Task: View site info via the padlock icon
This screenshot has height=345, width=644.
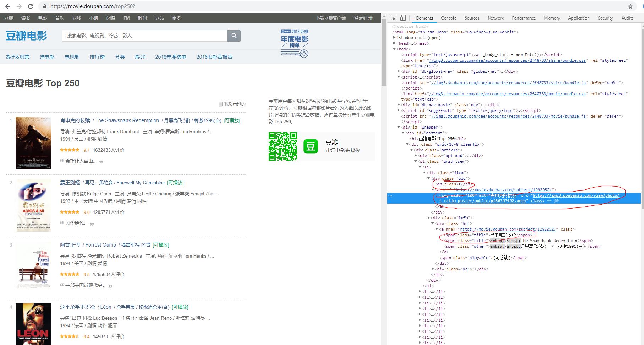Action: point(44,6)
